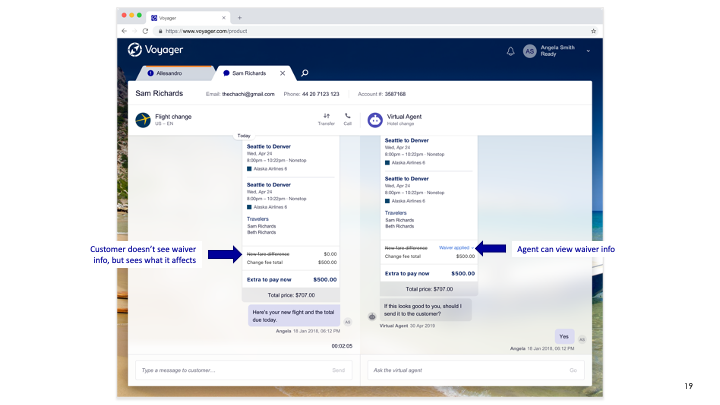Click the Virtual Agent robot icon

375,120
